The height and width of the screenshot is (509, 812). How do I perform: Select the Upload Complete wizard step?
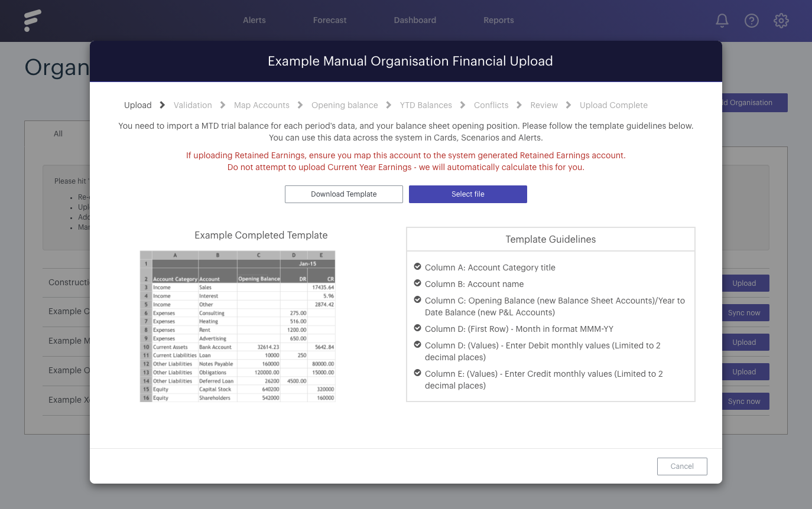click(613, 105)
